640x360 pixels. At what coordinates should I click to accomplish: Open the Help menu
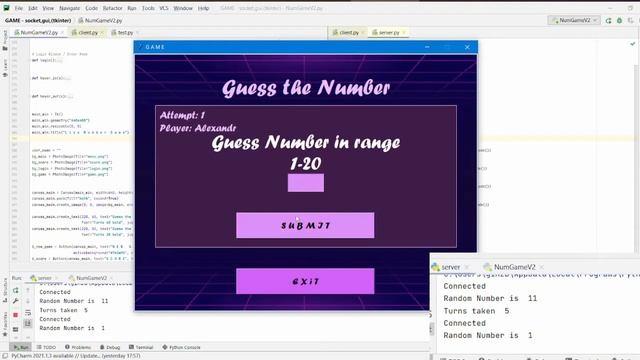[x=203, y=8]
